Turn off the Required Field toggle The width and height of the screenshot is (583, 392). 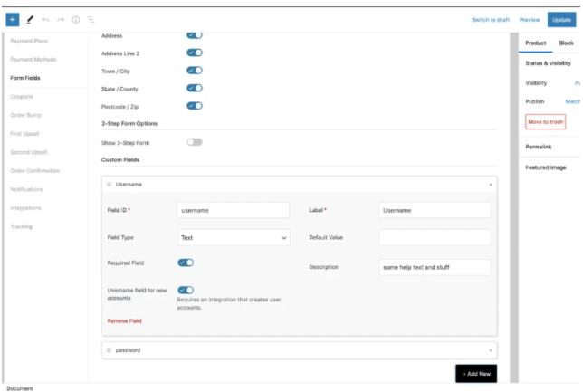click(x=186, y=263)
